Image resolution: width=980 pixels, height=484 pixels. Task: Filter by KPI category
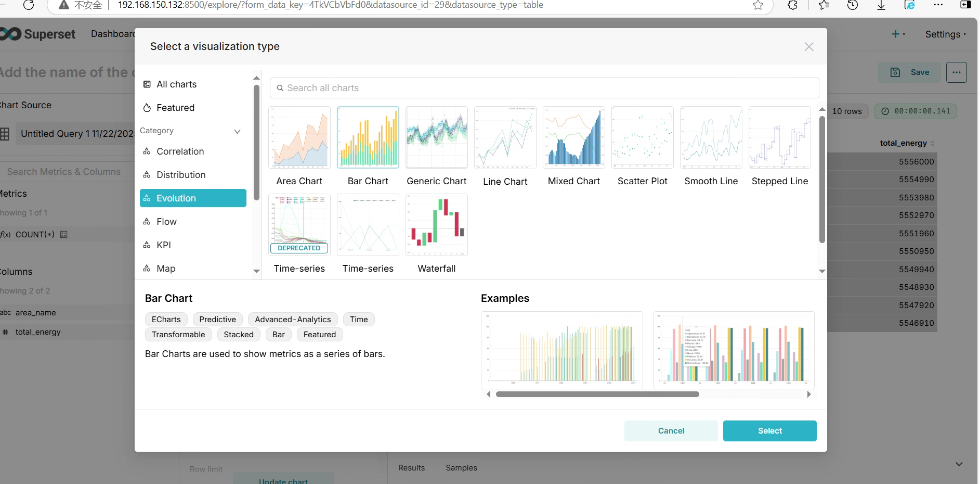(193, 245)
